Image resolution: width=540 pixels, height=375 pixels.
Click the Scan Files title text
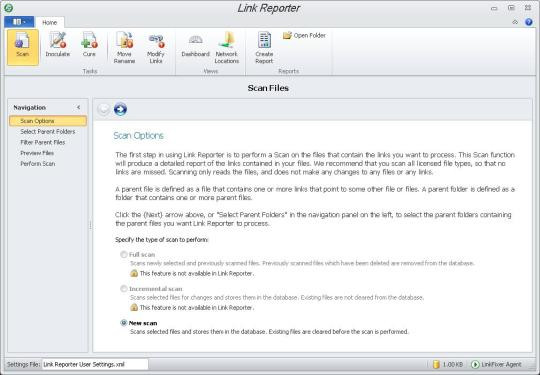(x=268, y=88)
